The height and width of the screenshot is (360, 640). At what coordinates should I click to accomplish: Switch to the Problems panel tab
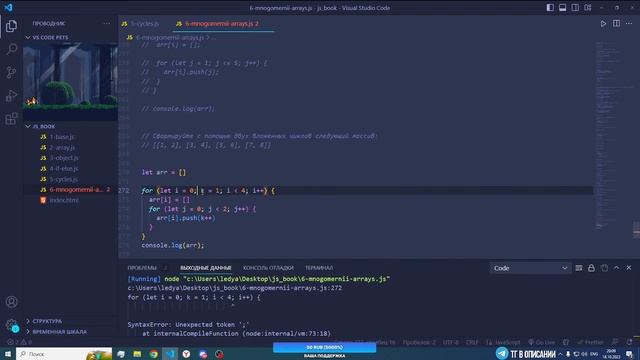point(142,268)
